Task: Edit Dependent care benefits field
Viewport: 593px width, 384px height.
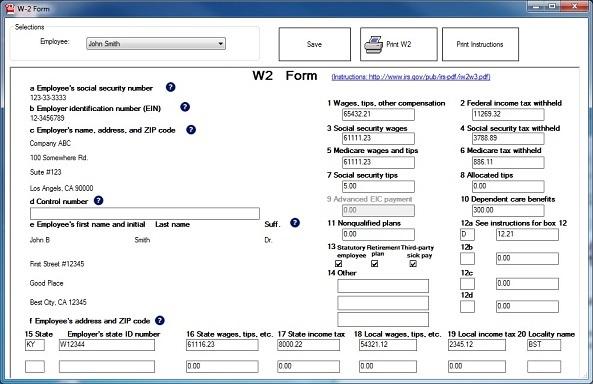Action: tap(508, 210)
